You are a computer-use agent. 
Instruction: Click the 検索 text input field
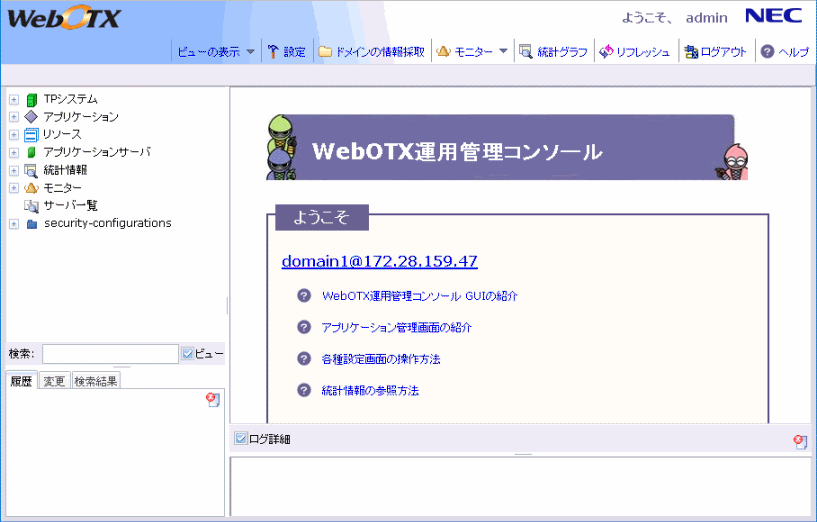click(x=110, y=354)
